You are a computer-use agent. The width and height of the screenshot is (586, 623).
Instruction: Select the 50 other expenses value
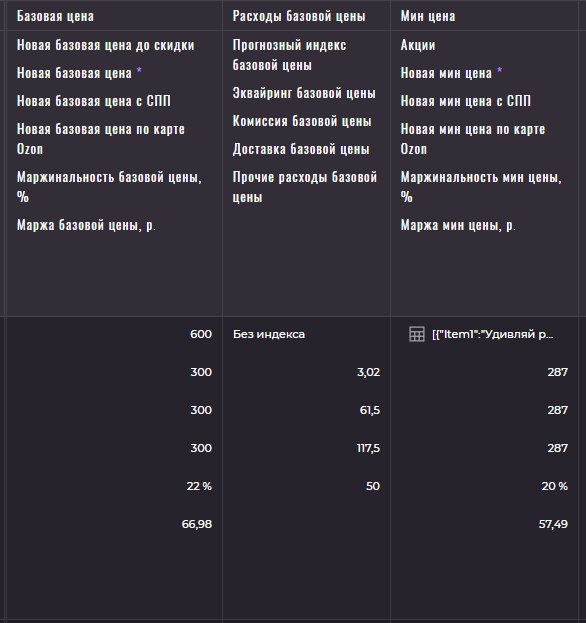[373, 486]
